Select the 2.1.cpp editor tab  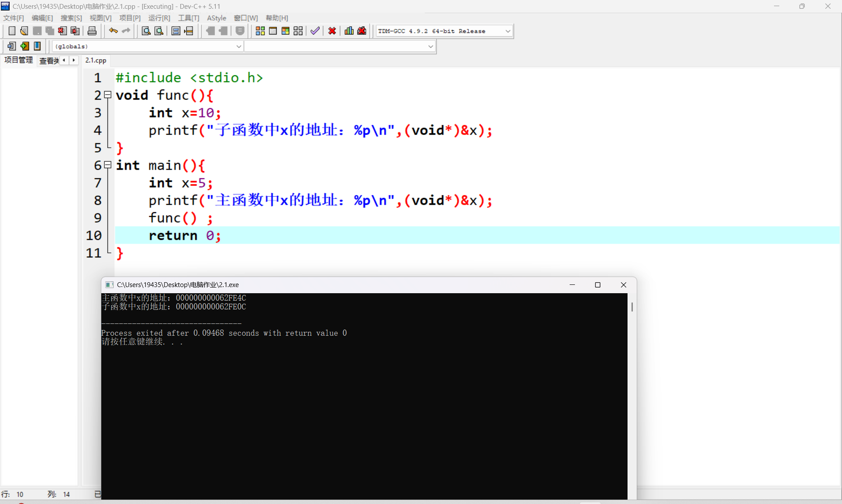pos(96,60)
